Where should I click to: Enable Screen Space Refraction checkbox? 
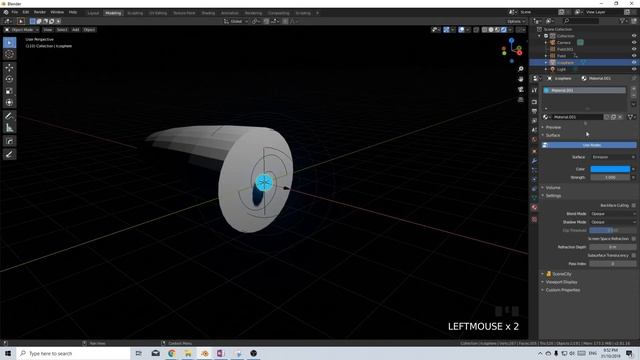tap(633, 238)
